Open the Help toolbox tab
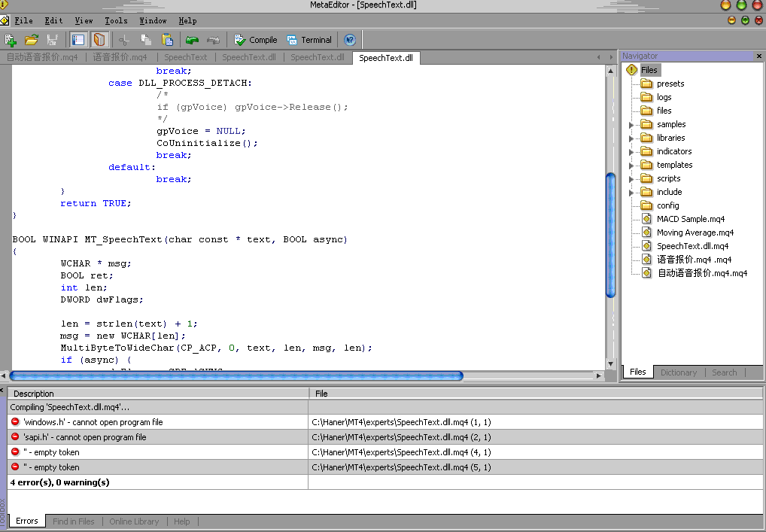The width and height of the screenshot is (766, 532). click(x=182, y=521)
